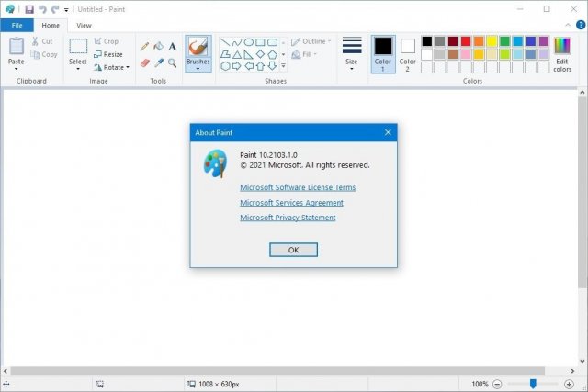Select the Magnifier tool

pyautogui.click(x=172, y=62)
